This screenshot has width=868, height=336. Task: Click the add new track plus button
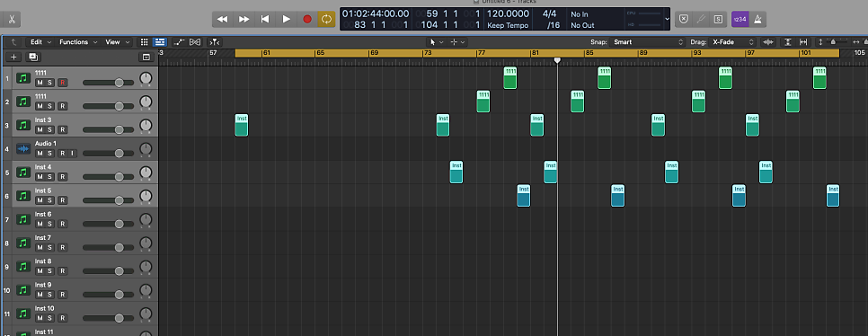point(14,57)
